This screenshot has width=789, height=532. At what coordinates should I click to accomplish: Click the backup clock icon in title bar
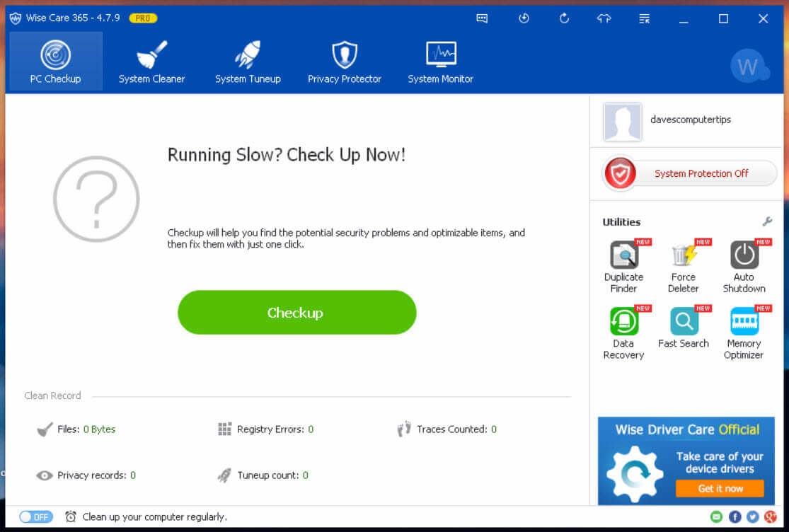524,18
